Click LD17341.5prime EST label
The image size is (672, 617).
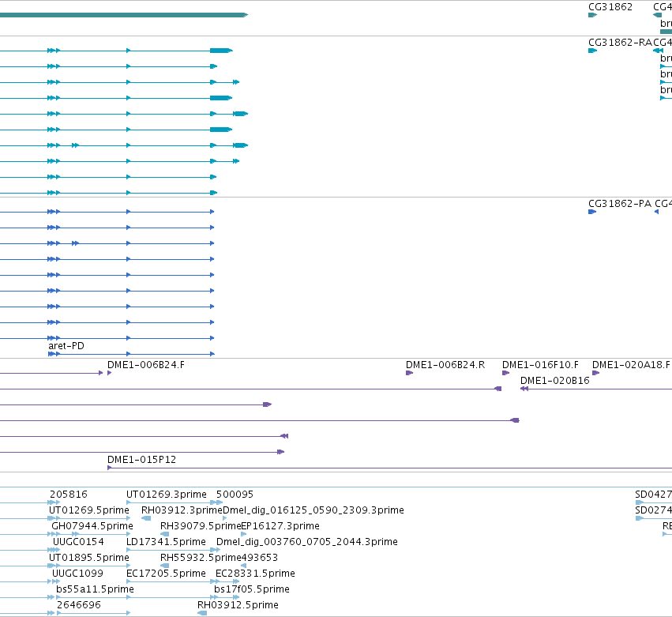166,542
